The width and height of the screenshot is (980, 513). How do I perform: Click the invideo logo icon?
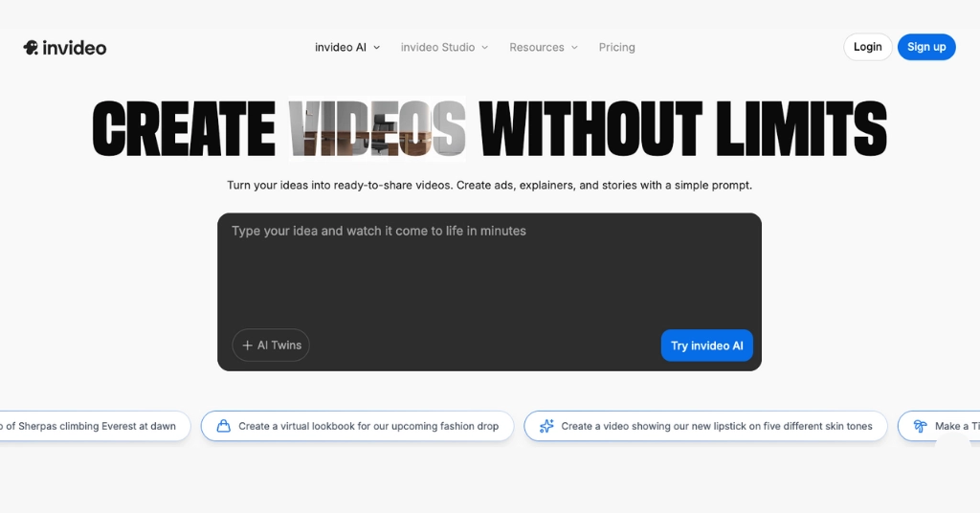click(x=31, y=48)
